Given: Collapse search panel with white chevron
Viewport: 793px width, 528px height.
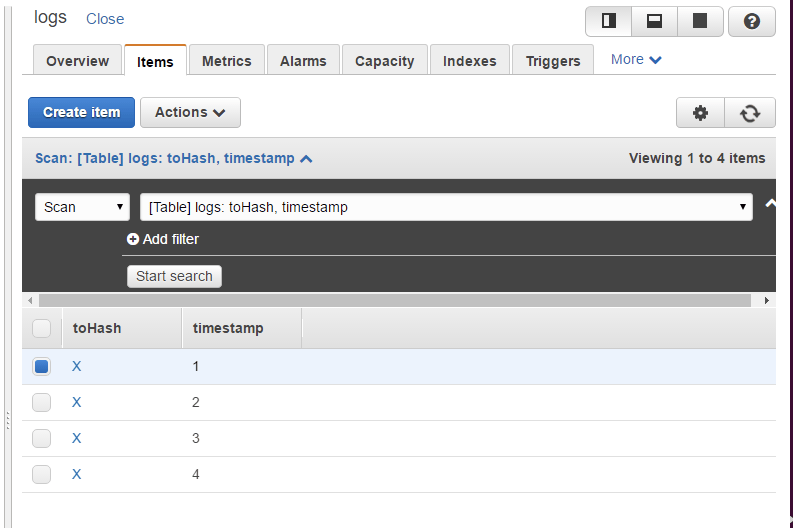Looking at the screenshot, I should (770, 203).
